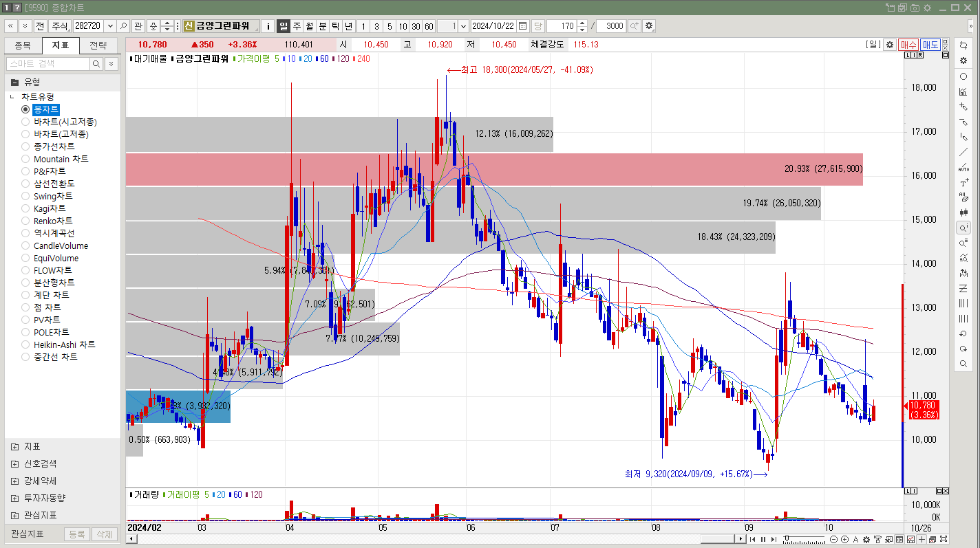
Task: Expand the 관심지표 section
Action: click(14, 515)
